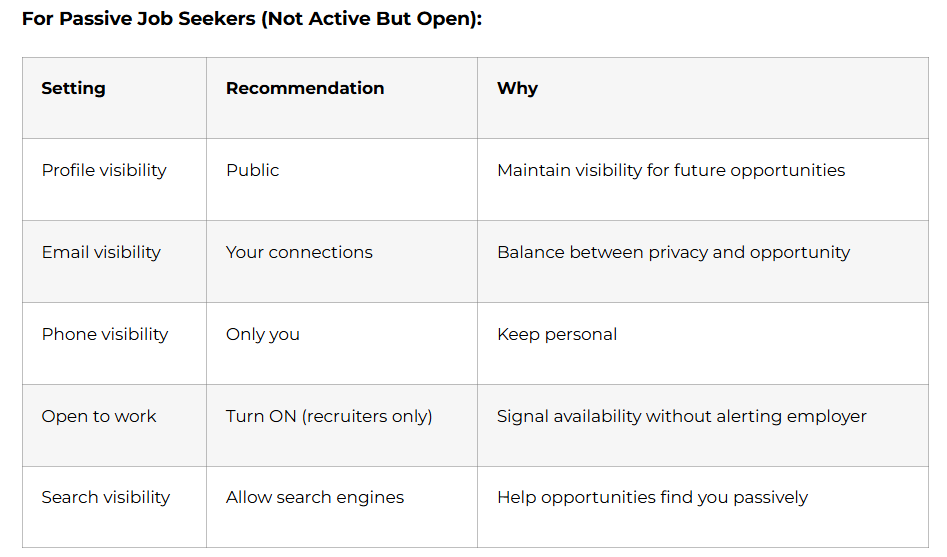Click 'Balance between privacy and opportunity' text

click(673, 252)
